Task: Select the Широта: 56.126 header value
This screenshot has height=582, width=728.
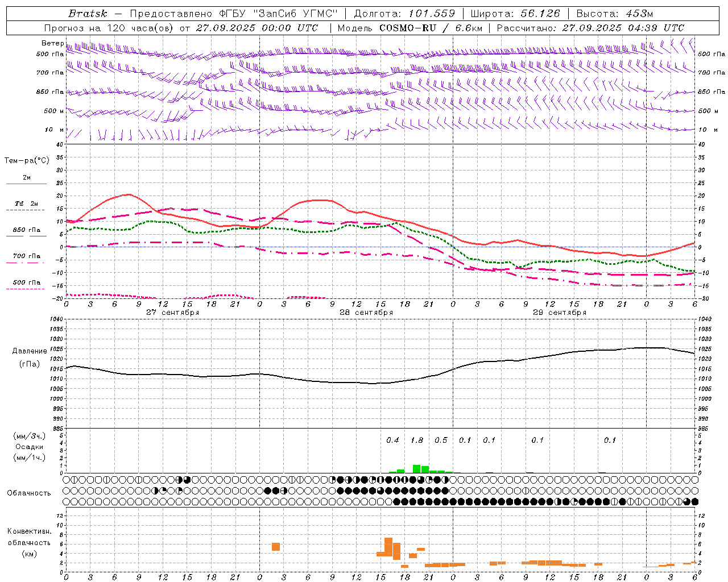Action: (x=515, y=14)
